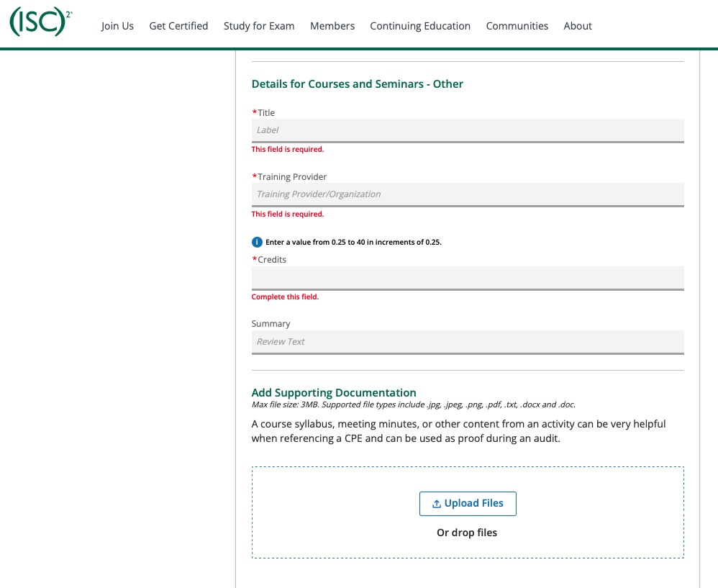The width and height of the screenshot is (718, 588).
Task: Click the 'Or drop files' text
Action: point(467,533)
